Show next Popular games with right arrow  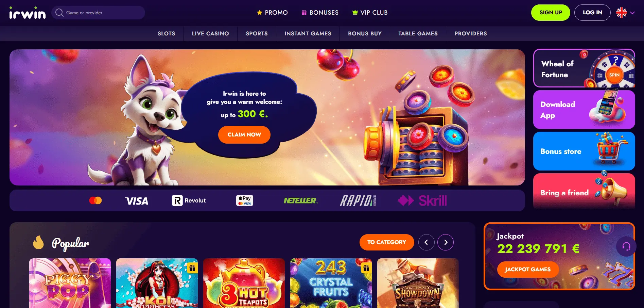coord(446,242)
